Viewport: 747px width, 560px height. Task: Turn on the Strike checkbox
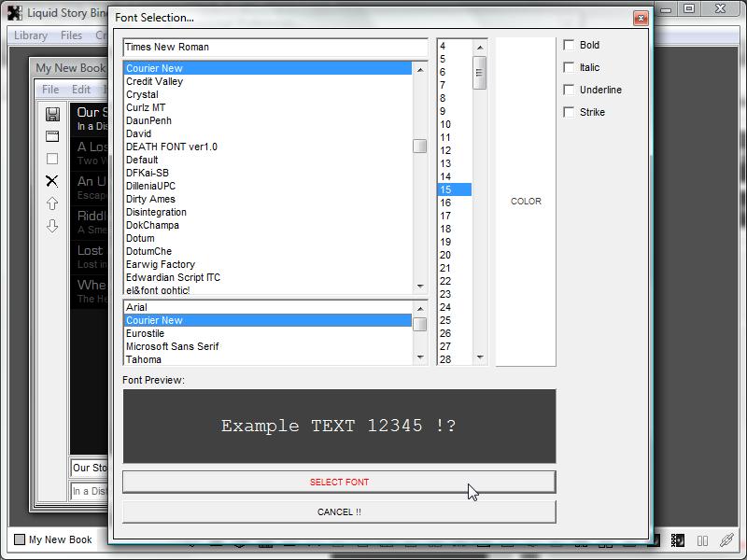tap(569, 112)
